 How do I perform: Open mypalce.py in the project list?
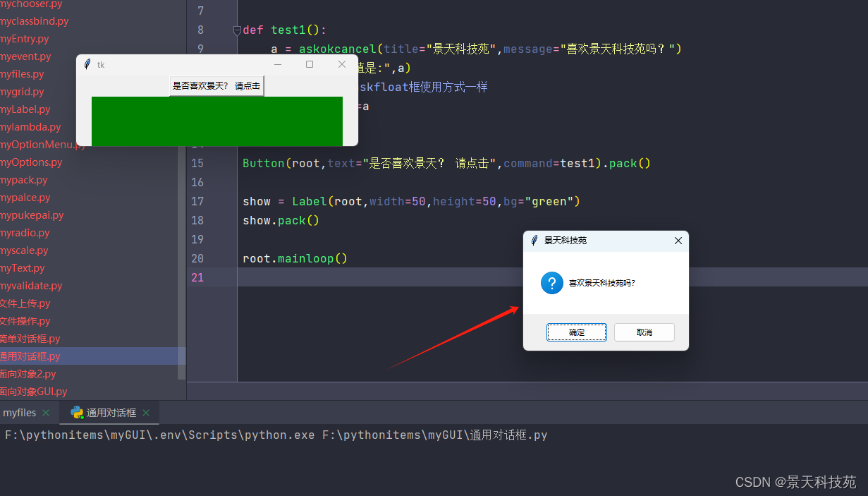[25, 198]
